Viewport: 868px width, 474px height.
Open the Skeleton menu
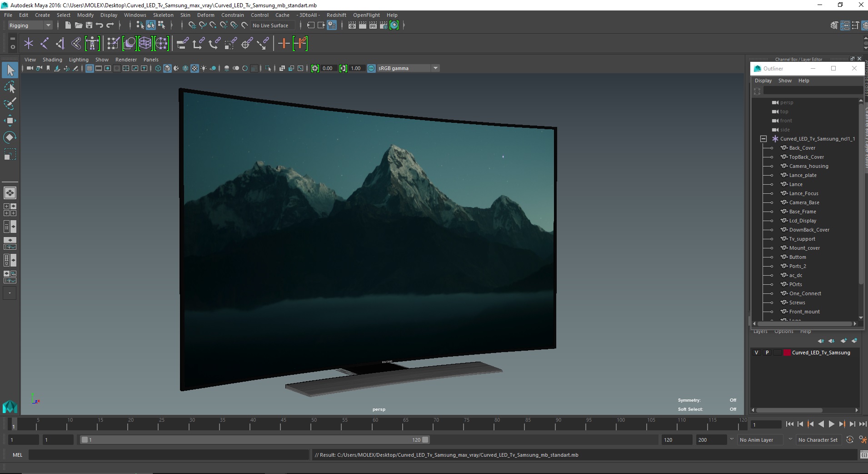[163, 15]
